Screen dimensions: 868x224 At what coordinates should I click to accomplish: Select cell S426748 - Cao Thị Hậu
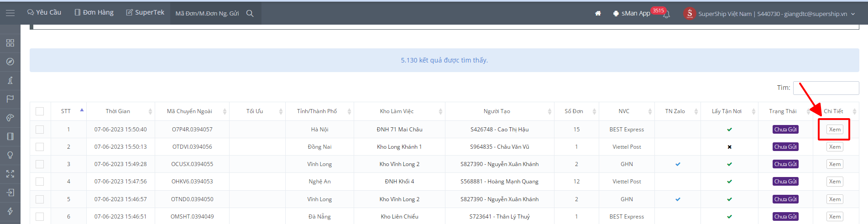[x=499, y=130]
